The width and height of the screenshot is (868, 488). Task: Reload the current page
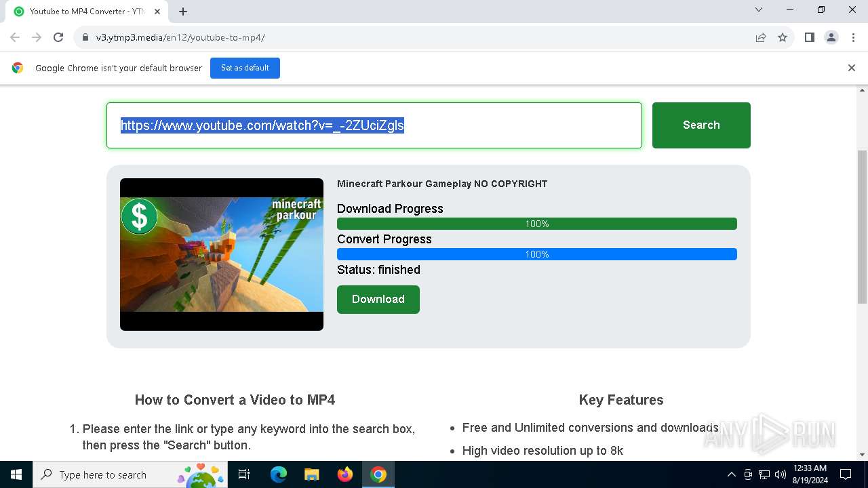58,37
